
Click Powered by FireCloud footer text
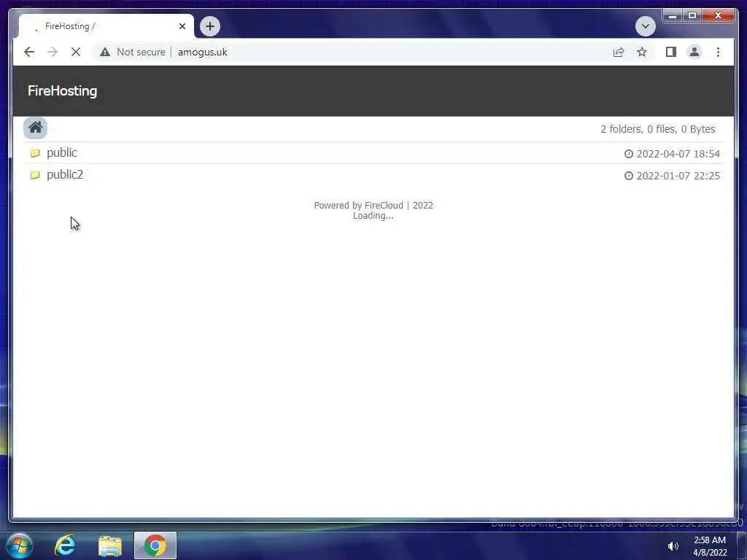[373, 205]
